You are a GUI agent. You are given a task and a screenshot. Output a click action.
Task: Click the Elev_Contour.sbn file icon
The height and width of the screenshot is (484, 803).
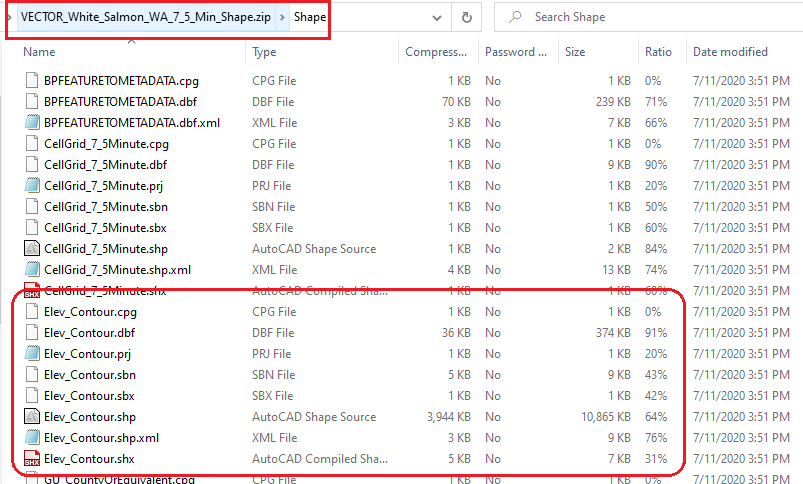tap(32, 374)
